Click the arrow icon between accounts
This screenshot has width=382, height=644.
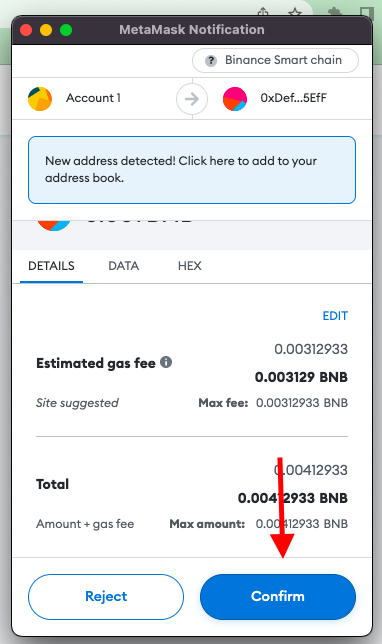(192, 99)
